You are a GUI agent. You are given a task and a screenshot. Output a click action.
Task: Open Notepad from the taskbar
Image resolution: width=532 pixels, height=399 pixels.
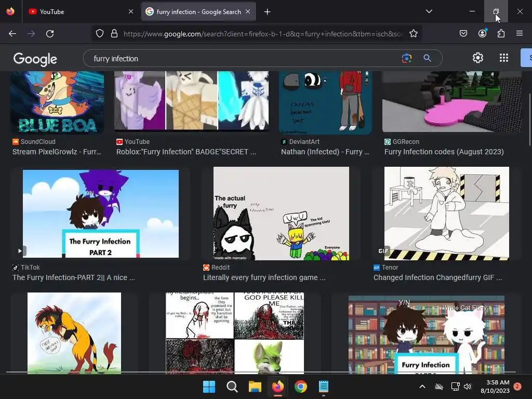pyautogui.click(x=324, y=387)
